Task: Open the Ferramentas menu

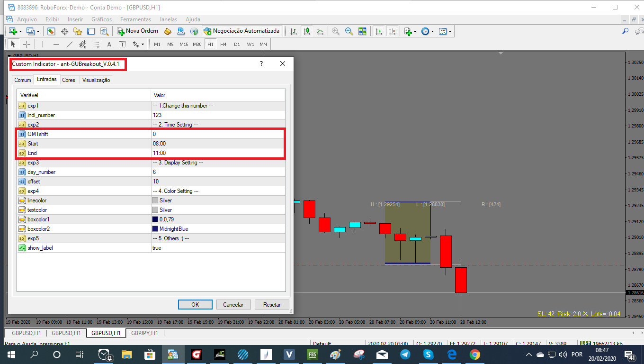Action: click(135, 19)
